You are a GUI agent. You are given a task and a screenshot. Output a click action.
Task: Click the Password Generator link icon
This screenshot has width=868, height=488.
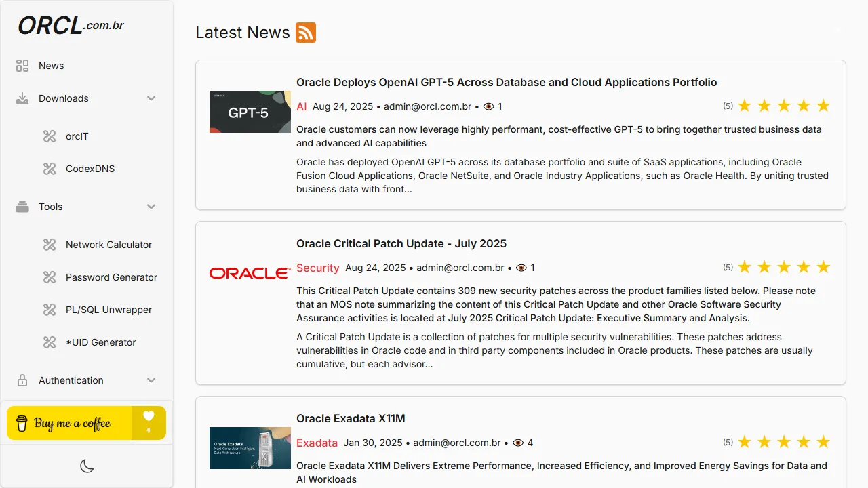point(49,277)
